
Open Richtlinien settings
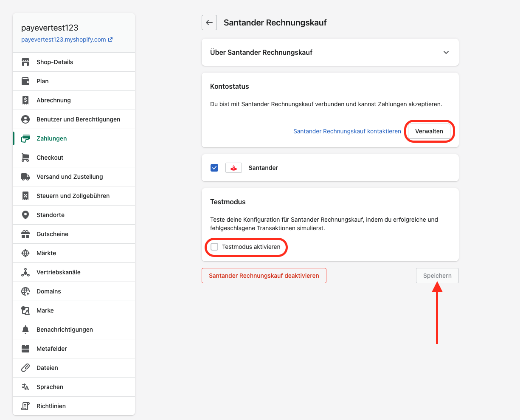click(74, 406)
